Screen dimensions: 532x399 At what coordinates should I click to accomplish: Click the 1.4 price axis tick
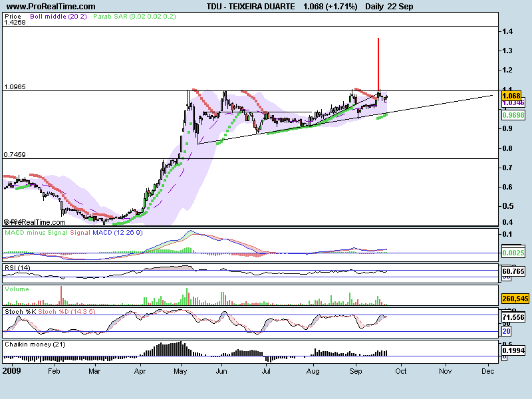tap(507, 31)
